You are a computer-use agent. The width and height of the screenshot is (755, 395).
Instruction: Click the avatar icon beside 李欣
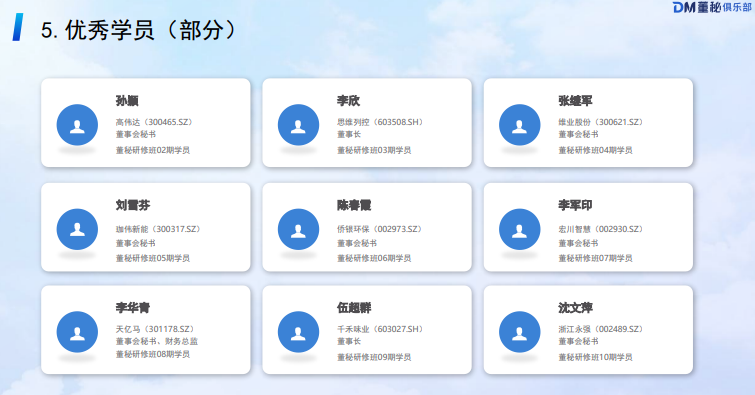pyautogui.click(x=298, y=125)
